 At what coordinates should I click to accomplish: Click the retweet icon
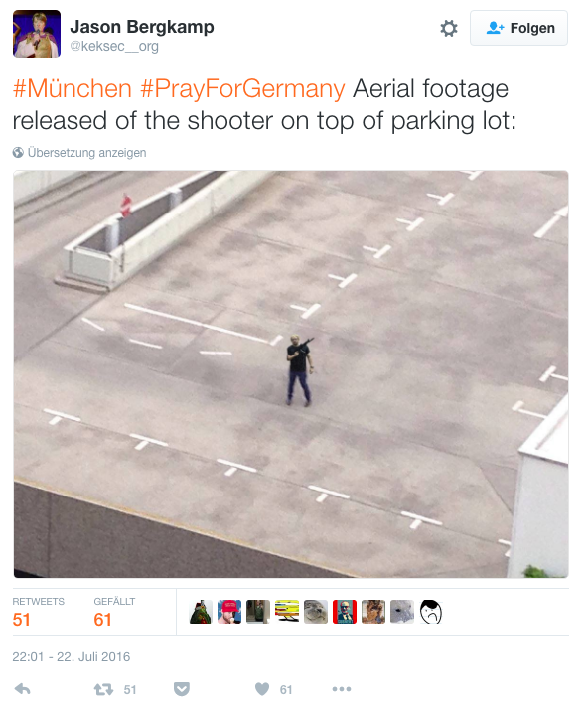point(103,689)
